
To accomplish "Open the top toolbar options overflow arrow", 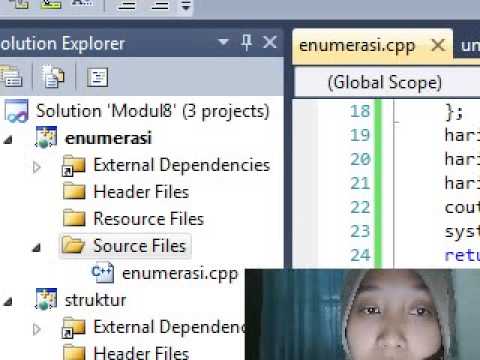I will [x=186, y=5].
